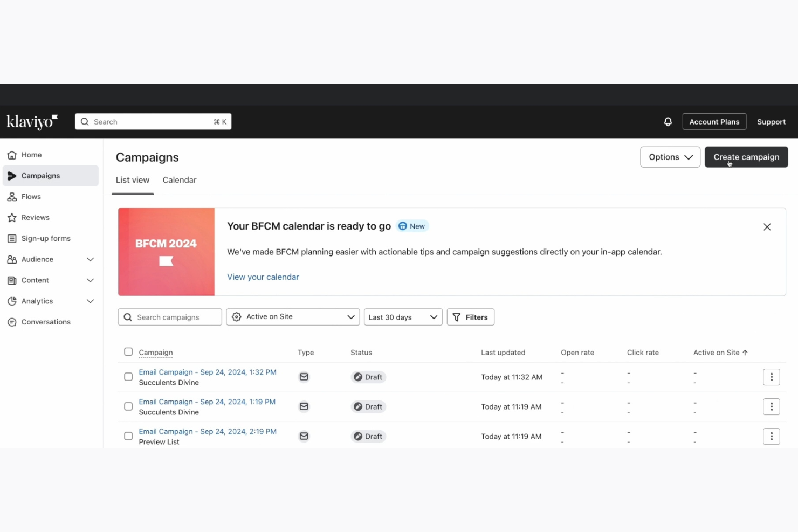Viewport: 798px width, 532px height.
Task: Click the BFCM 2024 banner thumbnail
Action: tap(166, 252)
